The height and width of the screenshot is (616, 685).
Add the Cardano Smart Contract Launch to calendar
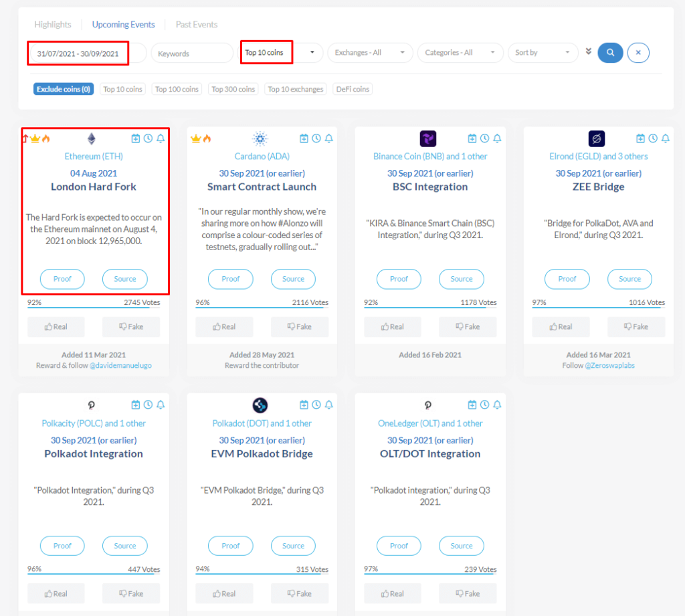coord(304,138)
